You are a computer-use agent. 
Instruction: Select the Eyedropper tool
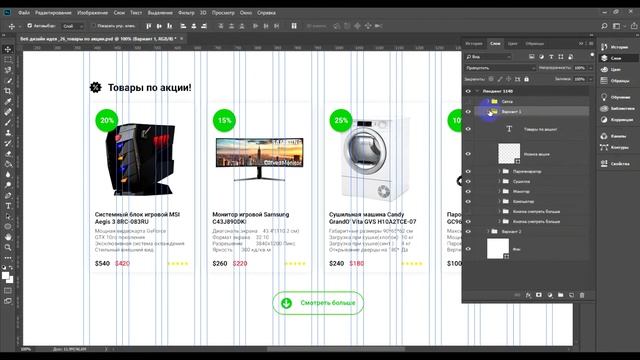coord(8,101)
